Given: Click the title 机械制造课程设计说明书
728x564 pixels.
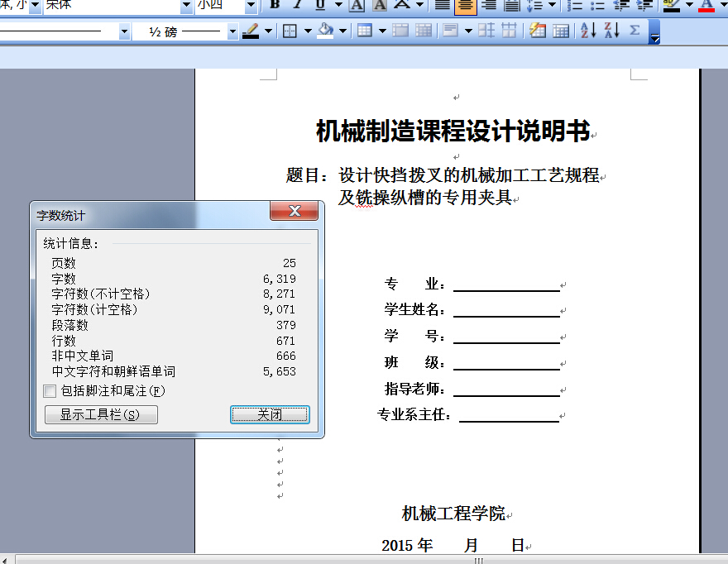Looking at the screenshot, I should [453, 131].
